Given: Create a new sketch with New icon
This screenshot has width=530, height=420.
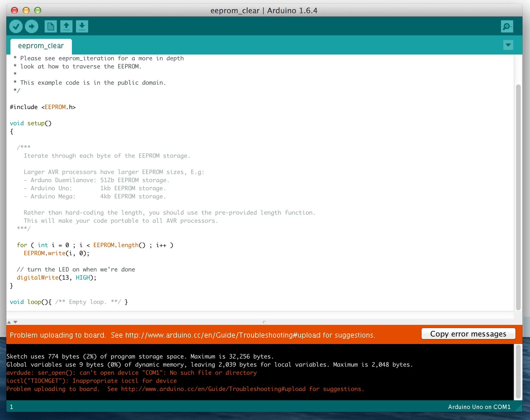Looking at the screenshot, I should [x=51, y=26].
